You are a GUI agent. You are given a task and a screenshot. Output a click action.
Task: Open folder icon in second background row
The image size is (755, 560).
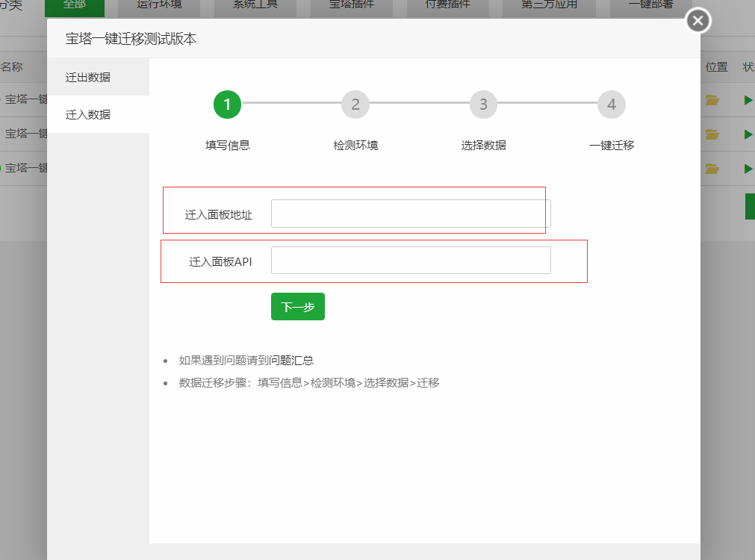[x=712, y=134]
